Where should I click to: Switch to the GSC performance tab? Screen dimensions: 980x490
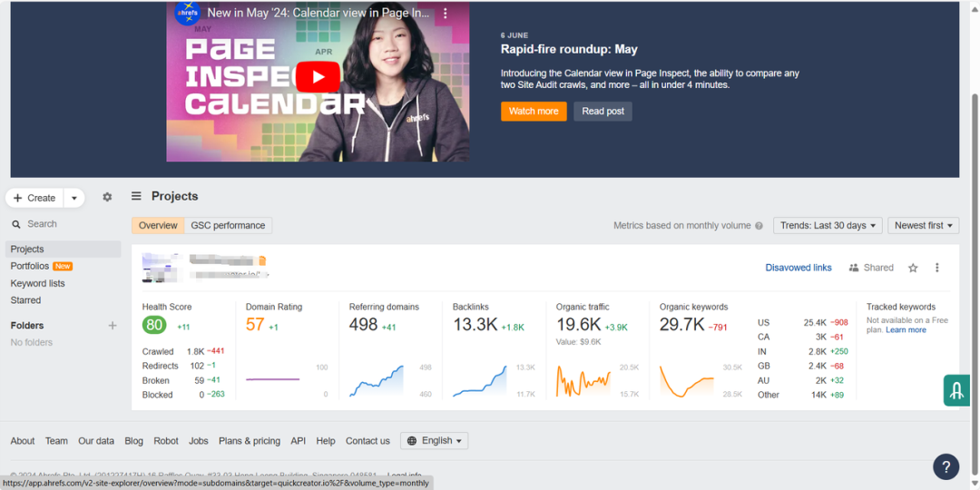[x=228, y=226]
